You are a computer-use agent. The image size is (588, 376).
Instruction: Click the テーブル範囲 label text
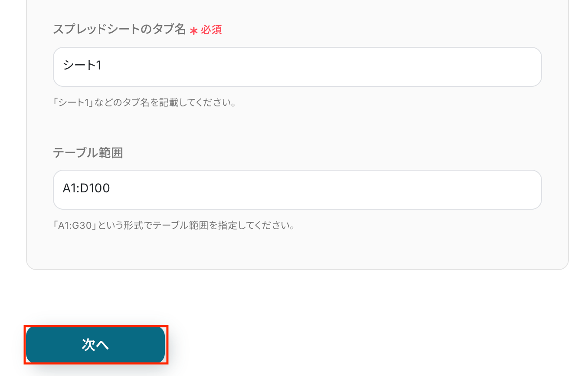click(88, 153)
